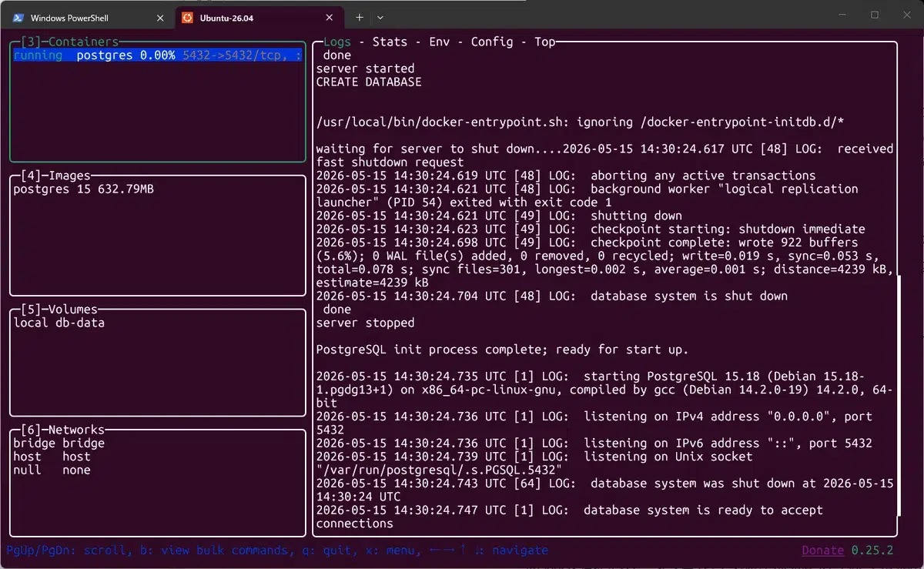924x569 pixels.
Task: Switch to the Config tab
Action: coord(492,42)
